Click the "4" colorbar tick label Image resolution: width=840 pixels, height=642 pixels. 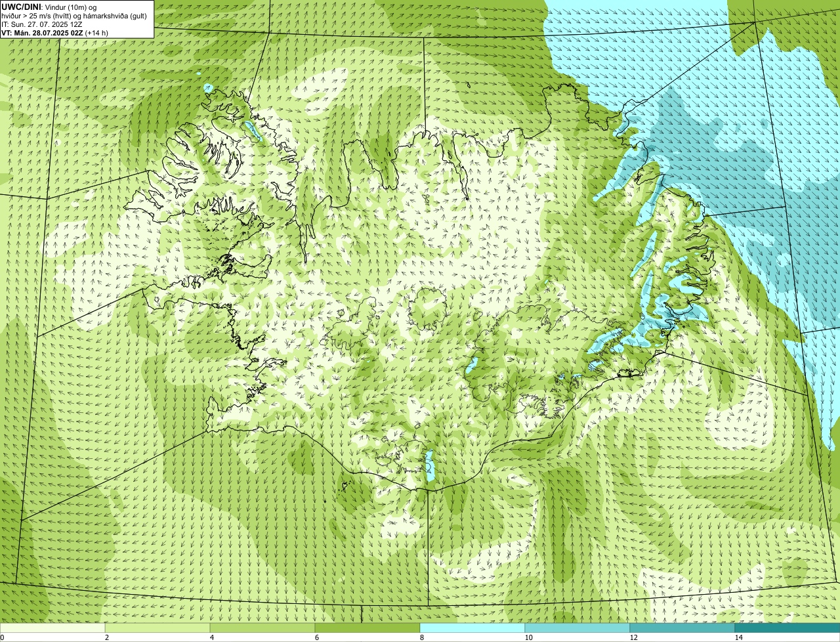(x=211, y=637)
